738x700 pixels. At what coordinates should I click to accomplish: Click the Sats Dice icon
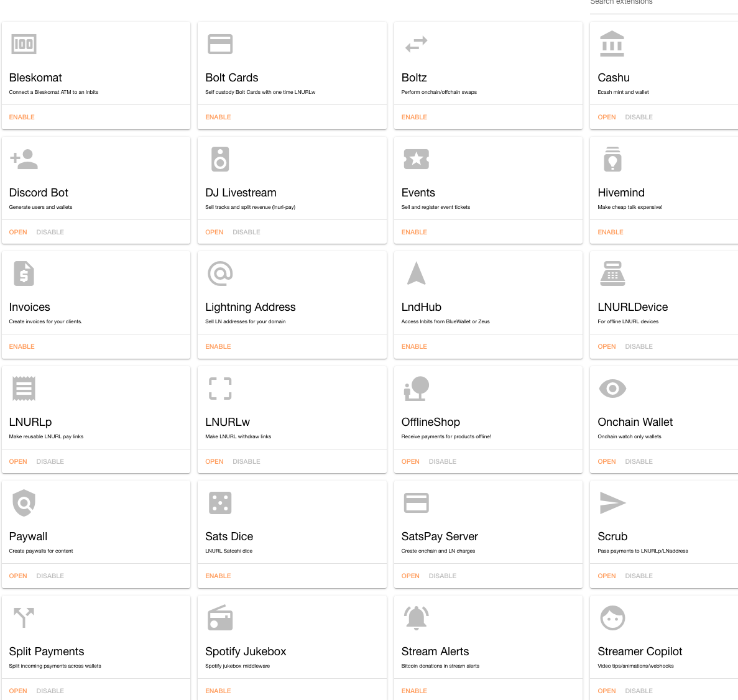click(220, 503)
